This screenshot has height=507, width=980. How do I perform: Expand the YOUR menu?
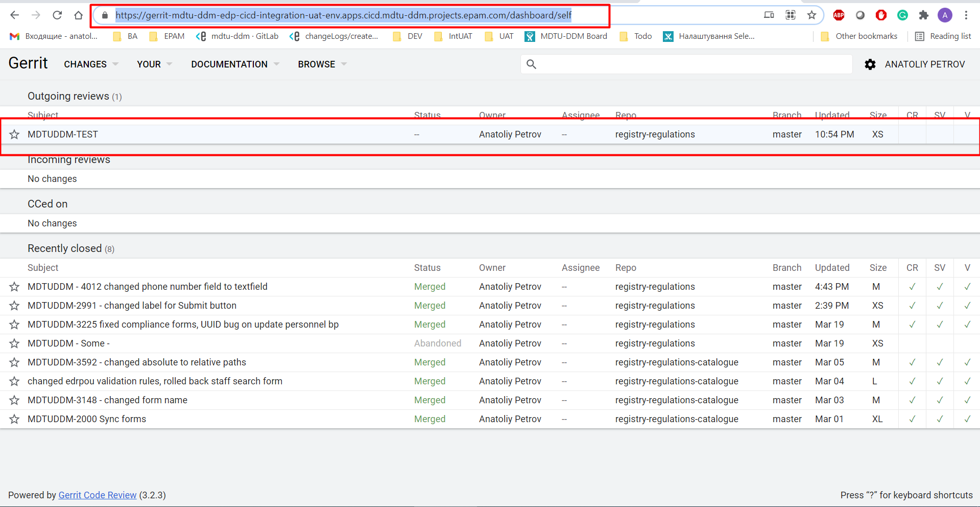point(154,64)
